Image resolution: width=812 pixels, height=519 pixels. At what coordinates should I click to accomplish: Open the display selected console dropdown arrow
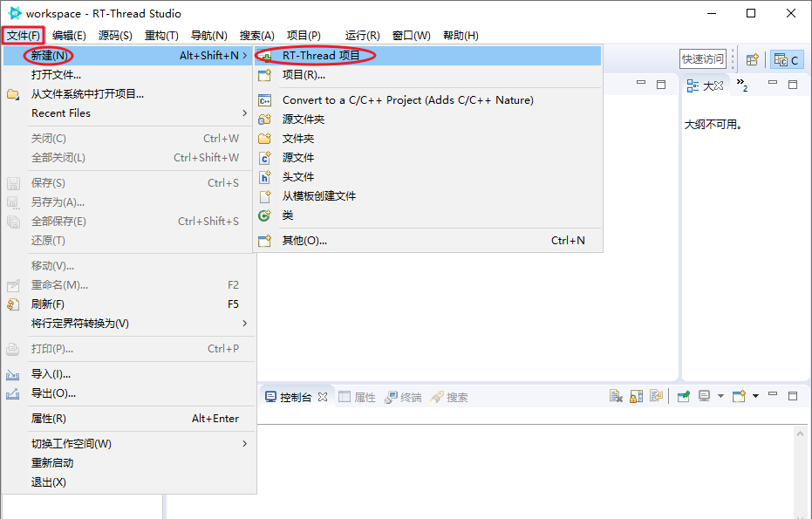720,396
